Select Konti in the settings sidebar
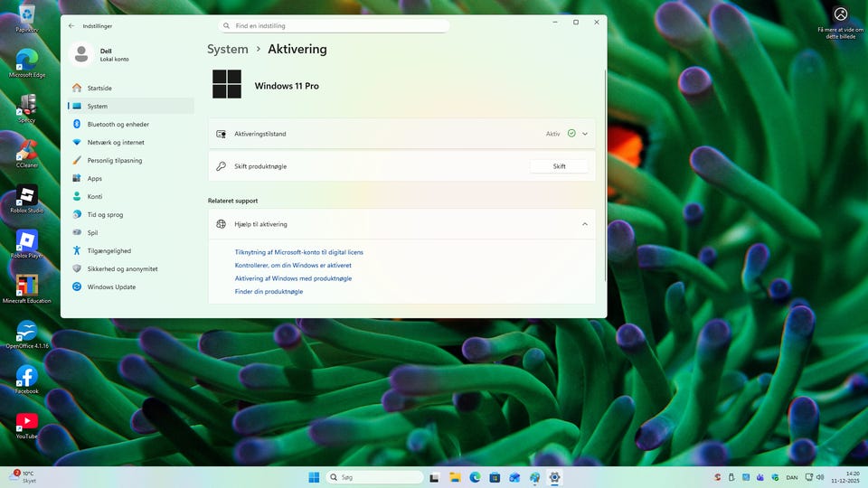This screenshot has height=488, width=868. pyautogui.click(x=94, y=197)
